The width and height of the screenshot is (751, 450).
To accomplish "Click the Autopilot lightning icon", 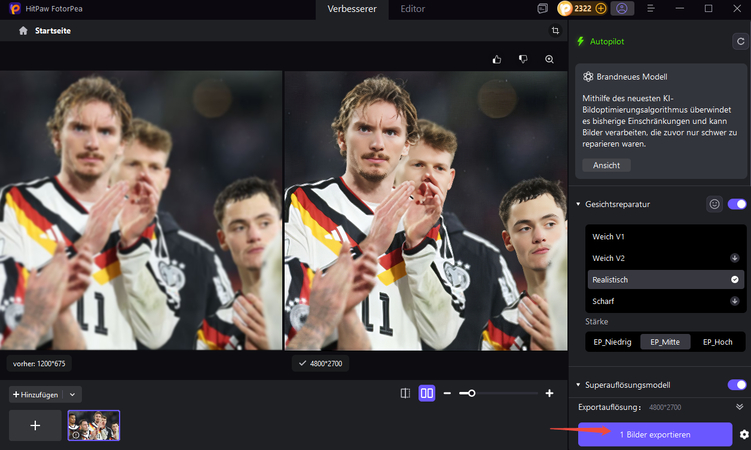I will click(x=581, y=41).
